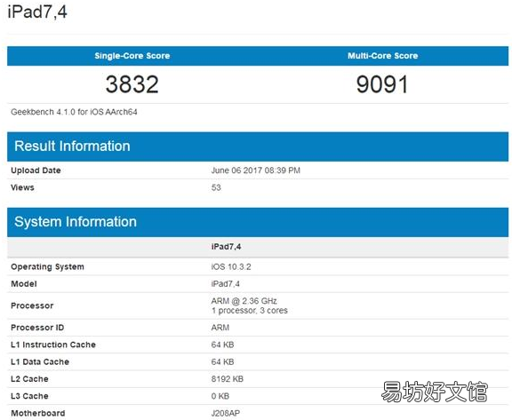
Task: Select the Multi-Core Score header
Action: (x=382, y=56)
